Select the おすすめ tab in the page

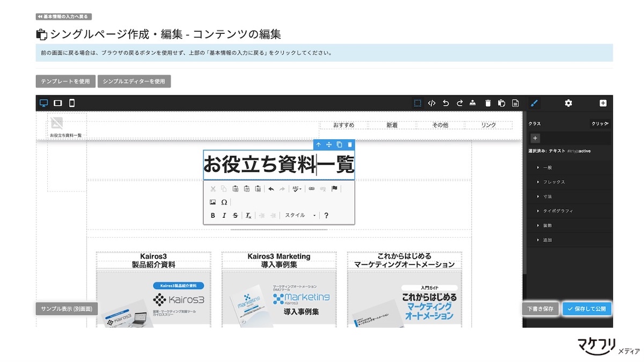[x=345, y=124]
